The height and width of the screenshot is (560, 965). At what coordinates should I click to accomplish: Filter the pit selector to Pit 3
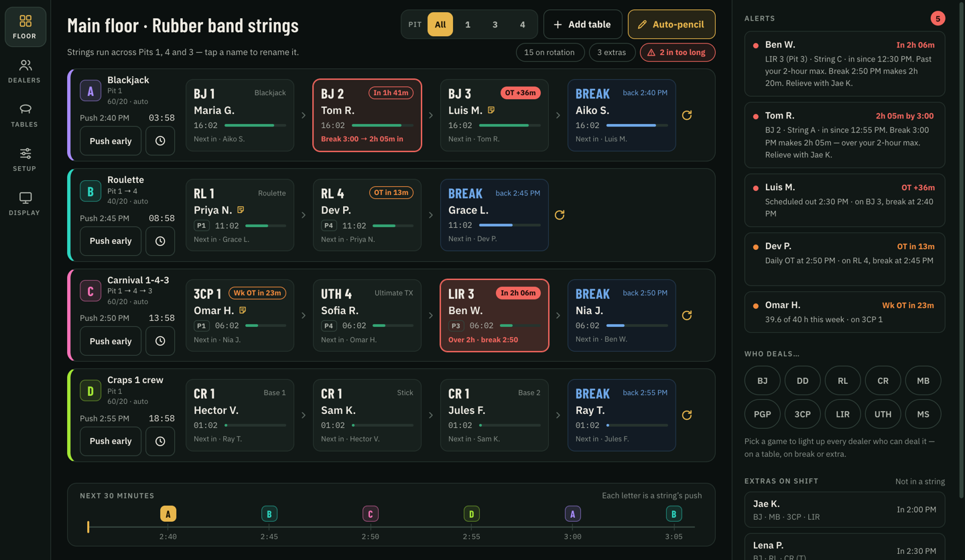[495, 24]
